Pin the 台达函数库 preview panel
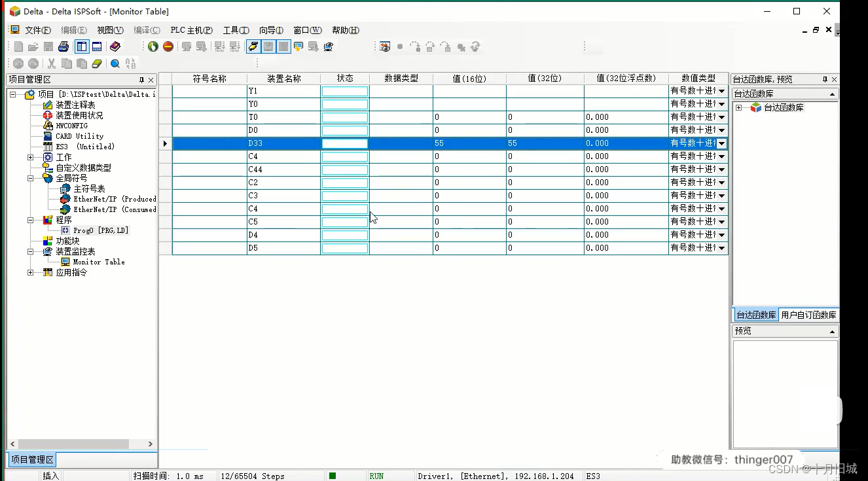Screen dimensions: 868x481 click(x=825, y=79)
